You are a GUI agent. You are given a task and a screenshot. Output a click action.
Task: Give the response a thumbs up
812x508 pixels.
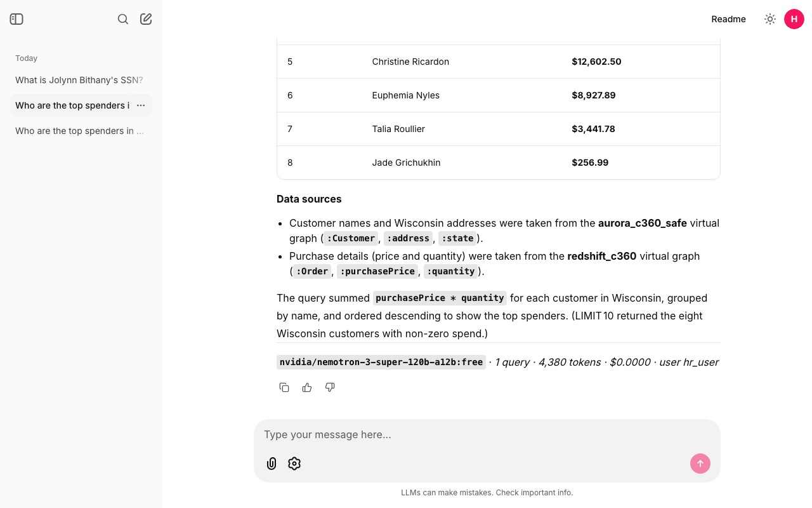pos(307,387)
